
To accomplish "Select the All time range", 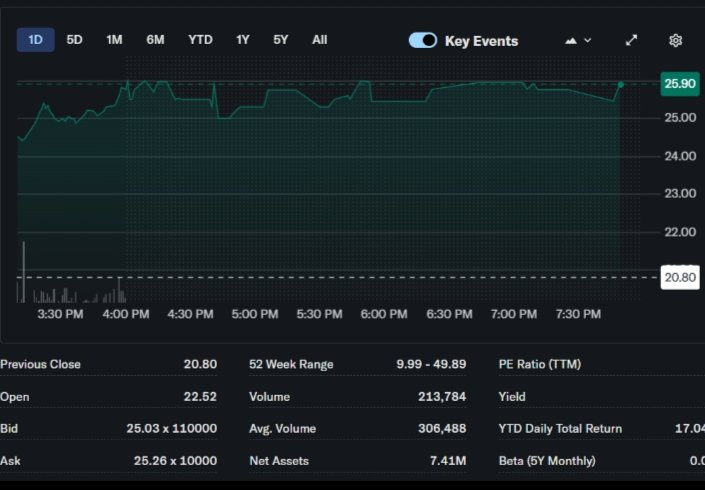I will tap(319, 40).
